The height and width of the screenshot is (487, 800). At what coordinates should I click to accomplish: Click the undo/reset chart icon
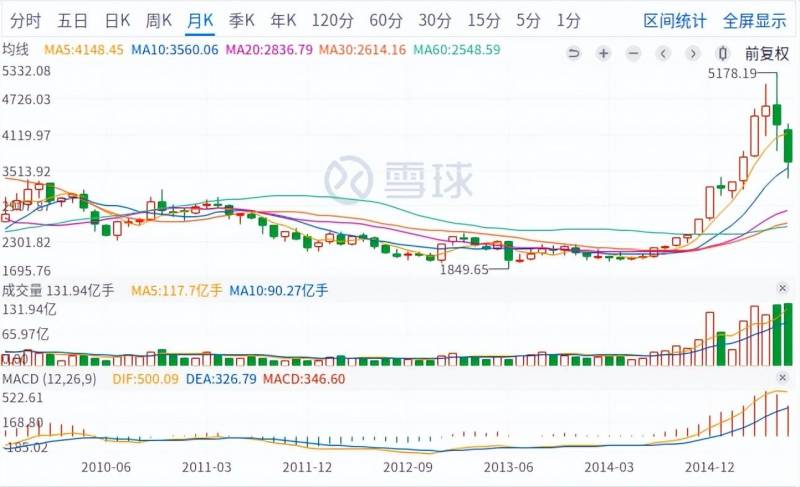tap(574, 54)
